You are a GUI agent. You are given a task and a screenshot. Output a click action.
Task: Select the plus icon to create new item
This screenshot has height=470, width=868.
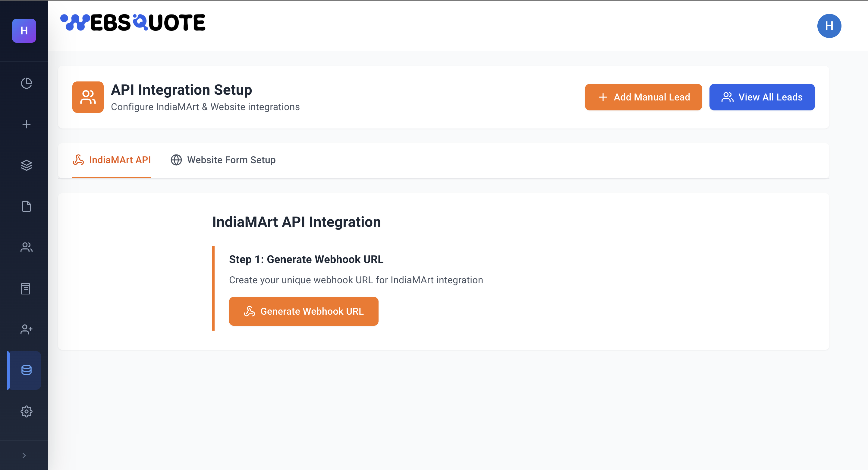click(26, 124)
